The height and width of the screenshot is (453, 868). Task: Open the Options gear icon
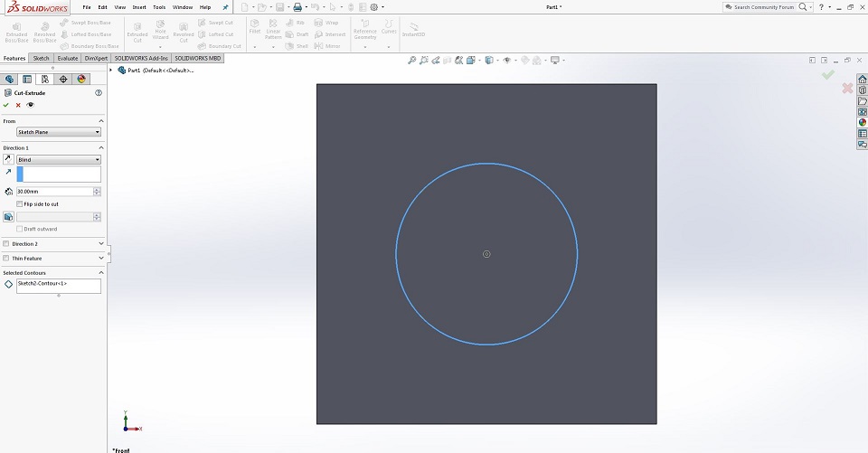pos(374,7)
